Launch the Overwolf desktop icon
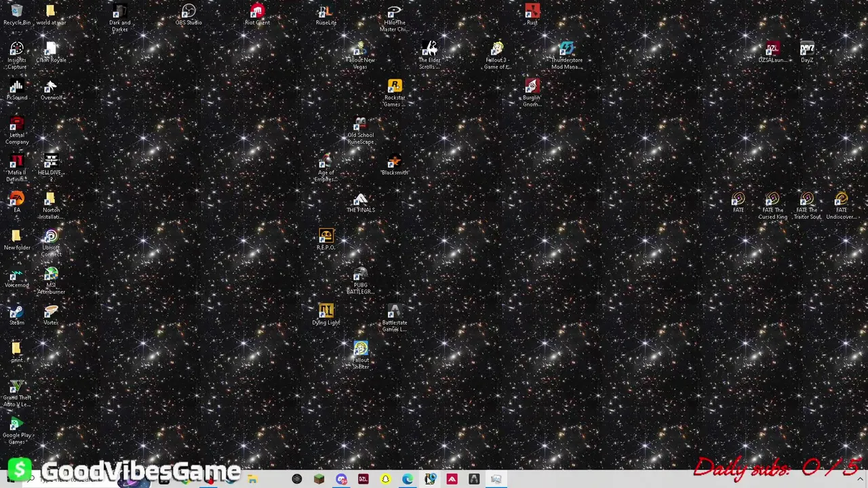This screenshot has height=488, width=868. coord(51,89)
